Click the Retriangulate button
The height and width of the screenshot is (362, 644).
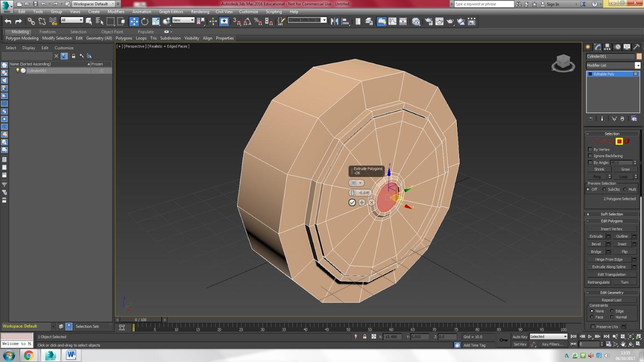[598, 282]
